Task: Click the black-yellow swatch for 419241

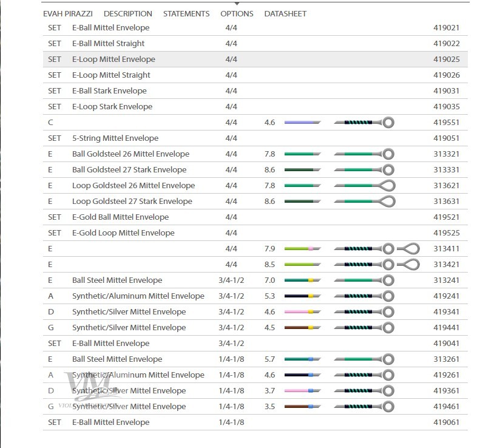Action: pos(303,296)
